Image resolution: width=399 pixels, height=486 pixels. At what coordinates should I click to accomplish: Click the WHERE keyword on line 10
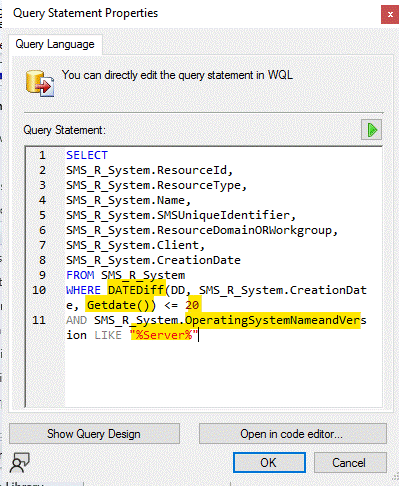point(83,290)
